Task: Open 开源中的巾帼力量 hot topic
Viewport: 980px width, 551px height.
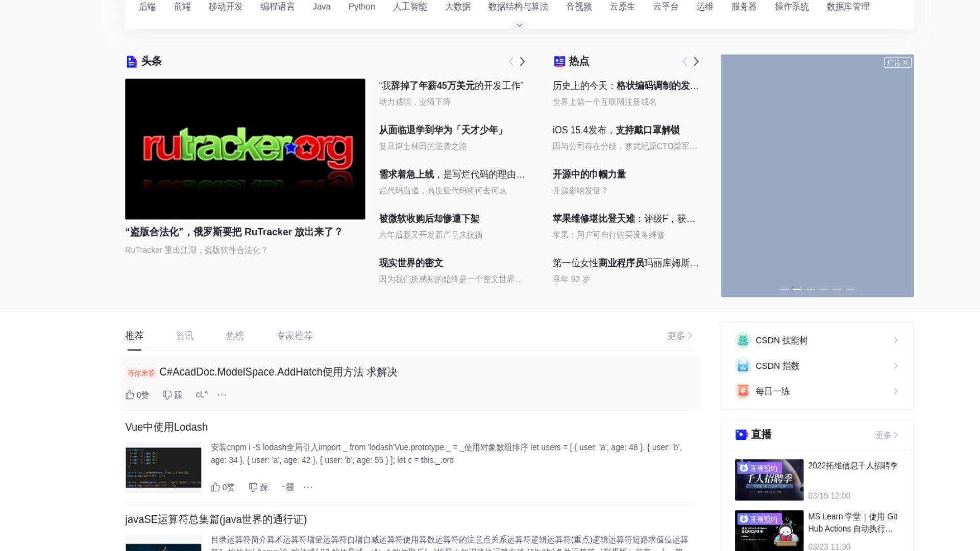Action: 589,174
